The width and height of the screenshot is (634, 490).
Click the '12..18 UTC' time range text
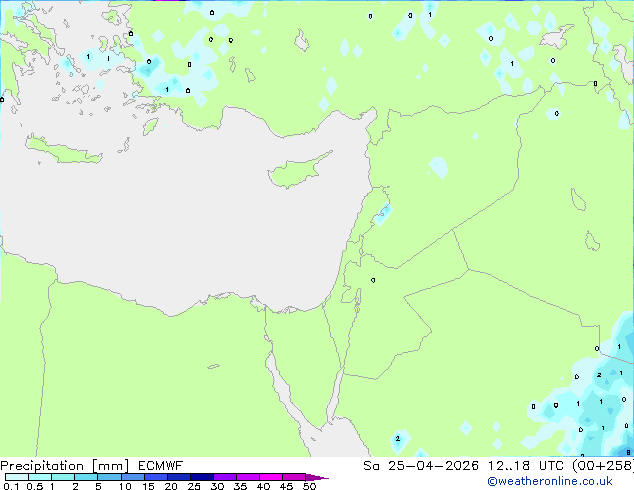point(526,466)
